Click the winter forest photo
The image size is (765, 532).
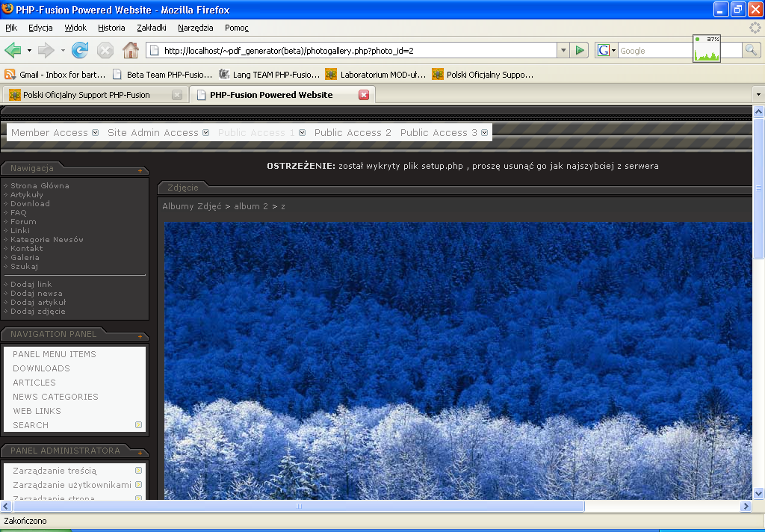[x=458, y=361]
